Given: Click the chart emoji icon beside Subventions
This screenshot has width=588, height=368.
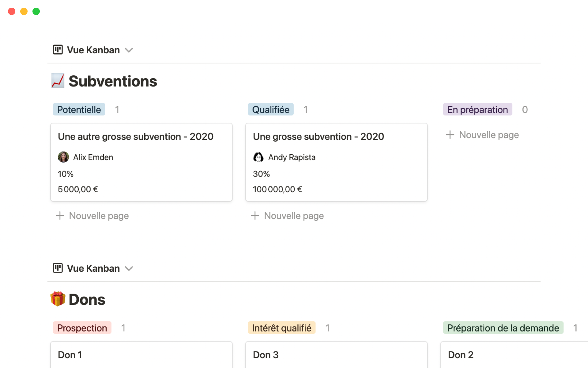Looking at the screenshot, I should [x=58, y=81].
